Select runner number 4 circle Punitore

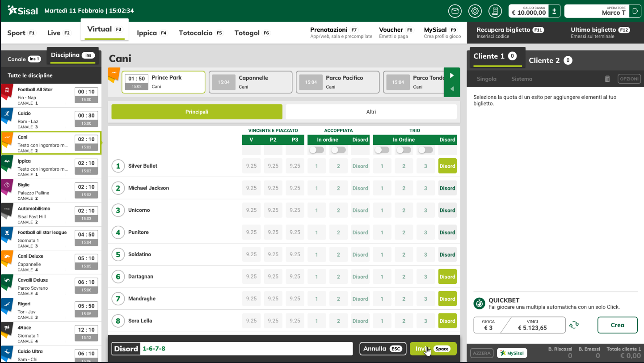point(118,232)
